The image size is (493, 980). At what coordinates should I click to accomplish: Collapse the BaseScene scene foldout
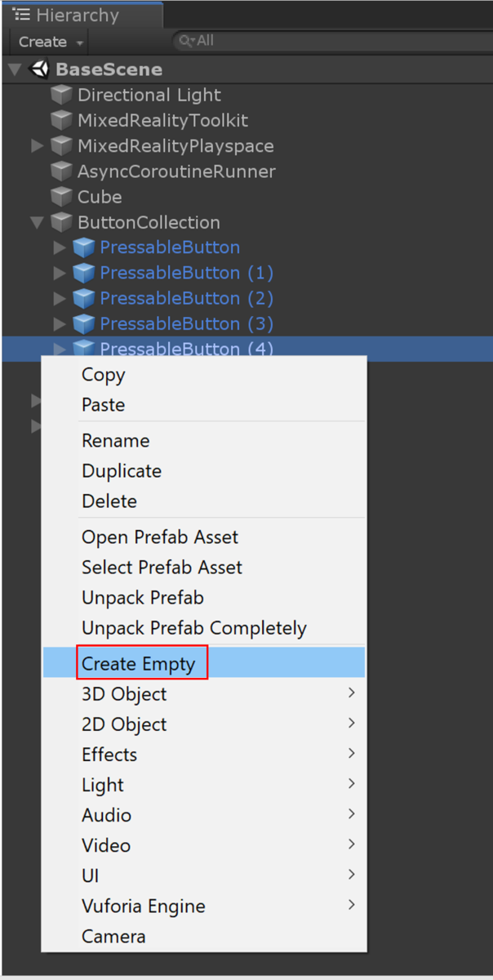coord(15,69)
